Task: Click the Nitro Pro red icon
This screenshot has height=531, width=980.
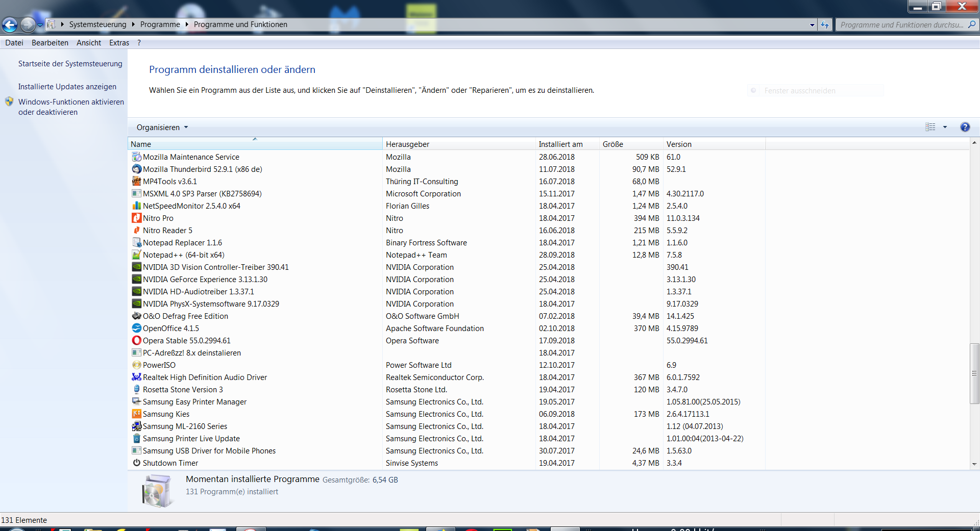Action: coord(136,218)
